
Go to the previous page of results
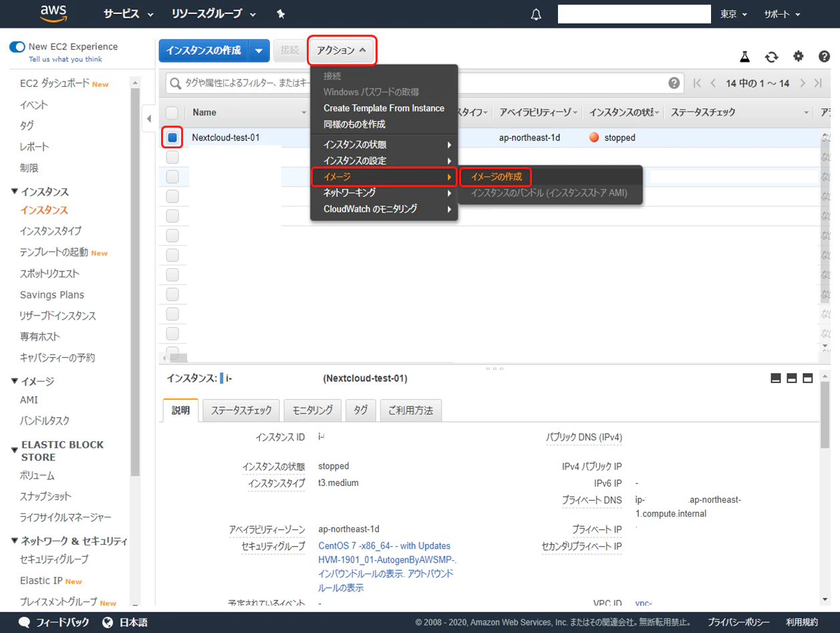(713, 84)
